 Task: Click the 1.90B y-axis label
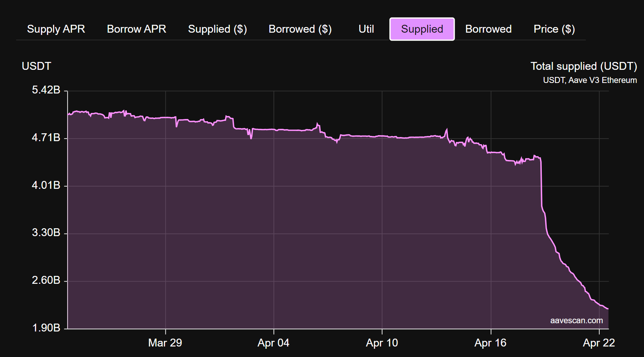click(x=46, y=328)
